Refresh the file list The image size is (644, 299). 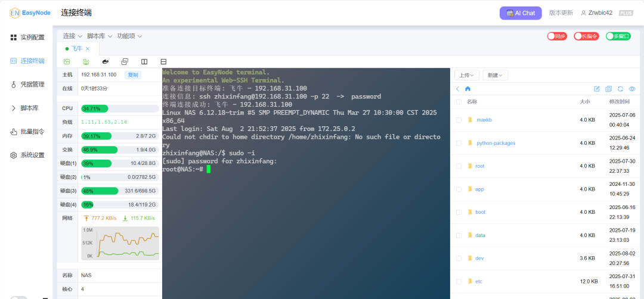pyautogui.click(x=621, y=89)
